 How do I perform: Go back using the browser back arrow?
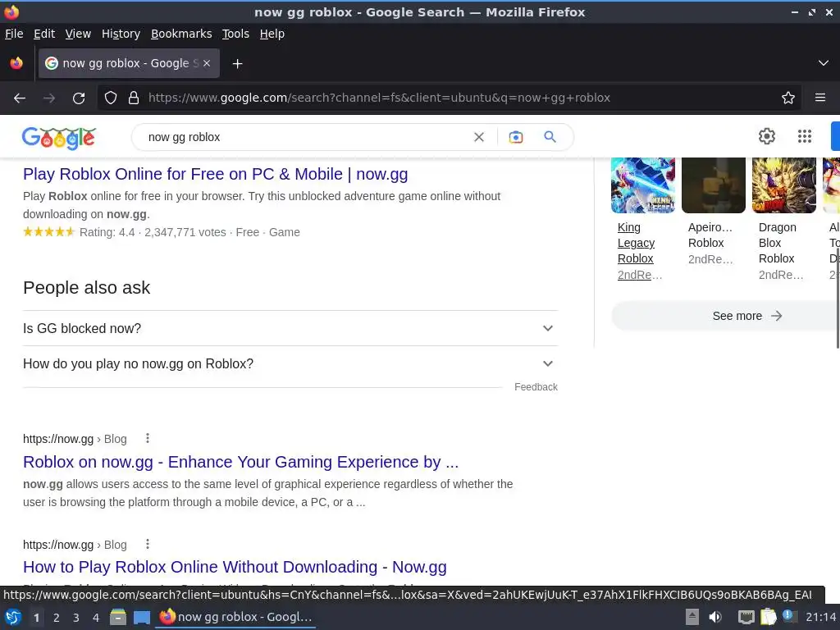coord(20,98)
